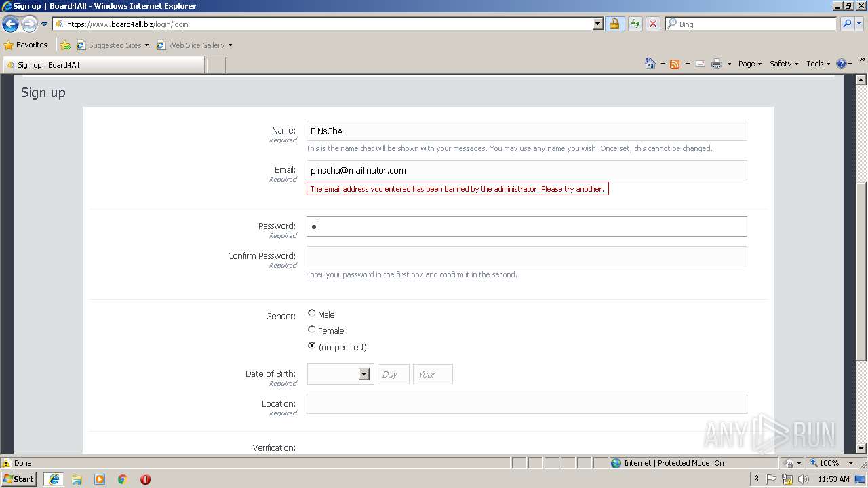
Task: Open Windows Media Player taskbar icon
Action: (x=100, y=479)
